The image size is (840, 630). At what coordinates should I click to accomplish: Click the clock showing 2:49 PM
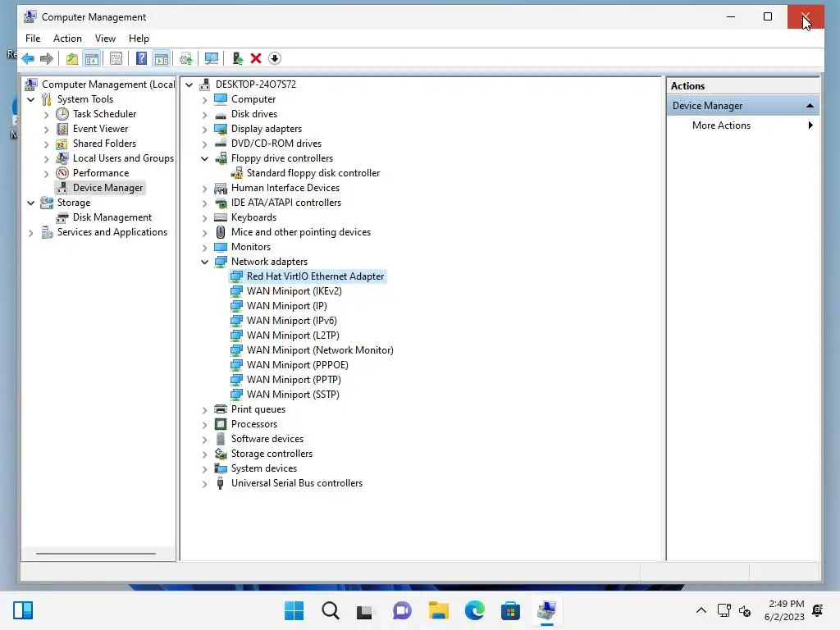786,604
